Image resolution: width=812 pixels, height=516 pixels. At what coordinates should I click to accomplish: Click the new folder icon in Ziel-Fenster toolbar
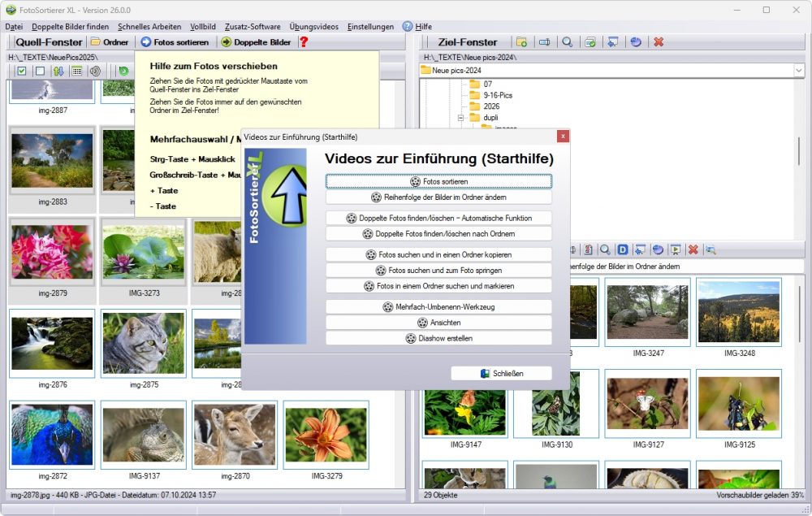click(521, 42)
